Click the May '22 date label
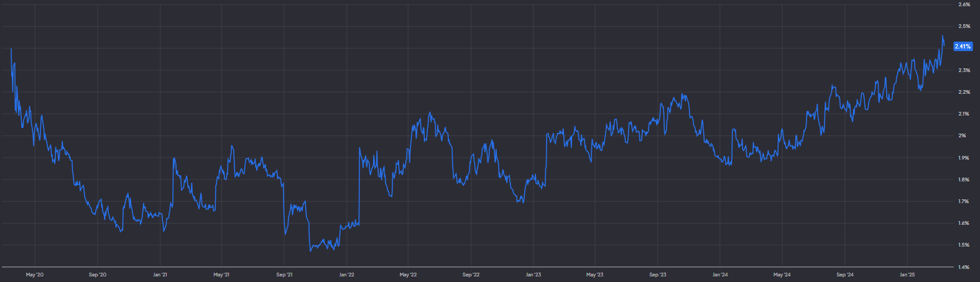This screenshot has width=980, height=282. [408, 275]
